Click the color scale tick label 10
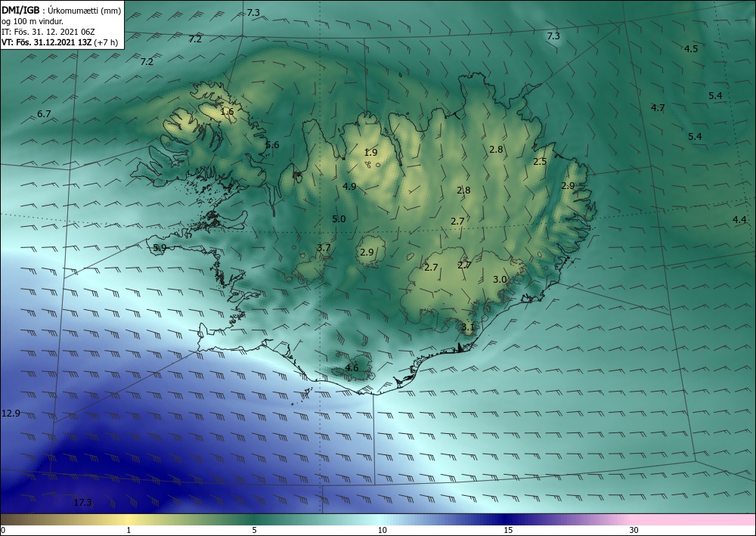Viewport: 756px width, 536px height. (x=383, y=530)
